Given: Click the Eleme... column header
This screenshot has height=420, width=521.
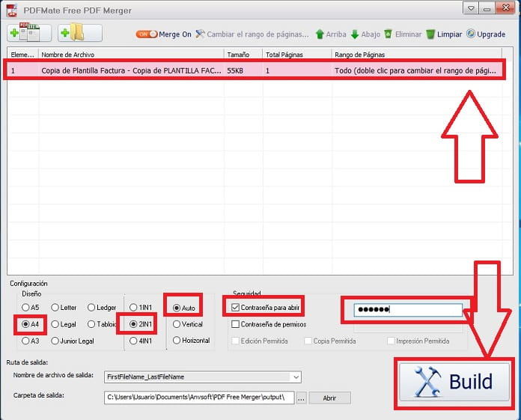Looking at the screenshot, I should click(x=22, y=55).
